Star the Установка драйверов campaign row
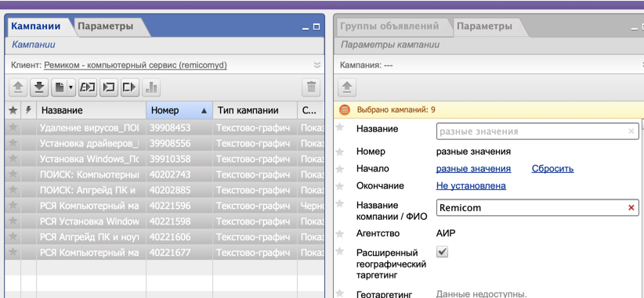The width and height of the screenshot is (644, 298). [x=13, y=143]
